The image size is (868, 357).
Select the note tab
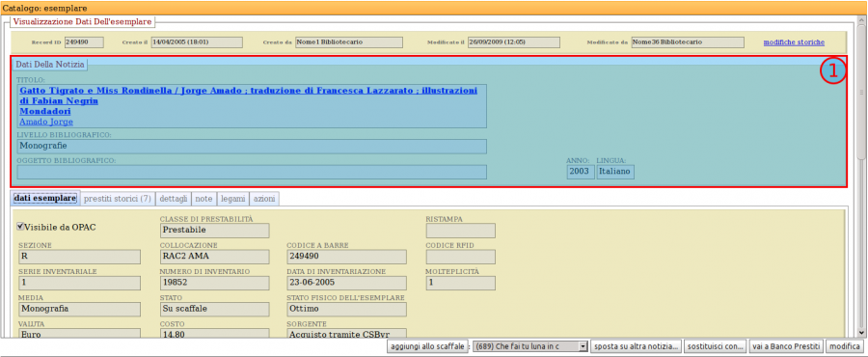(x=203, y=198)
